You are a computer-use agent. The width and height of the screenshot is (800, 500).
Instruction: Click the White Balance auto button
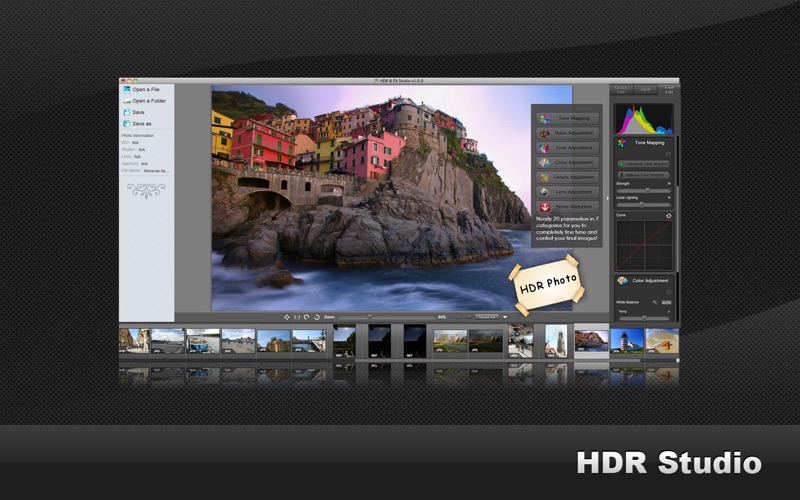point(666,303)
